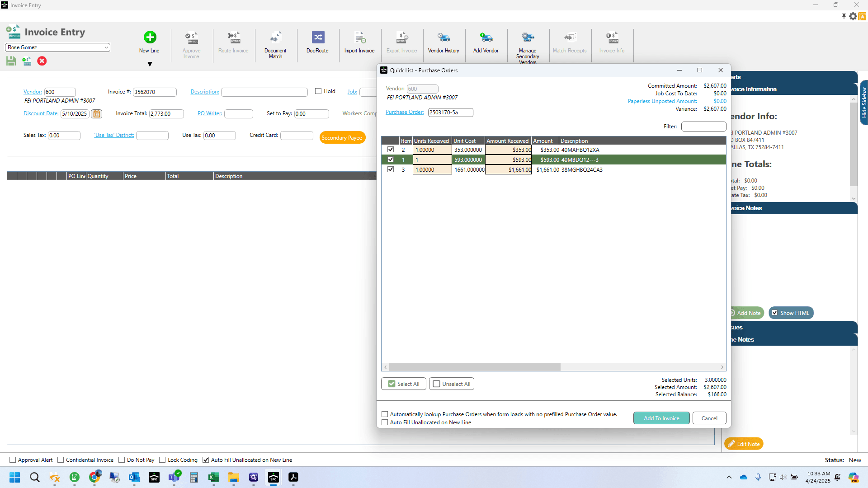
Task: Click the horizontal scrollbar in PO list
Action: pyautogui.click(x=475, y=367)
